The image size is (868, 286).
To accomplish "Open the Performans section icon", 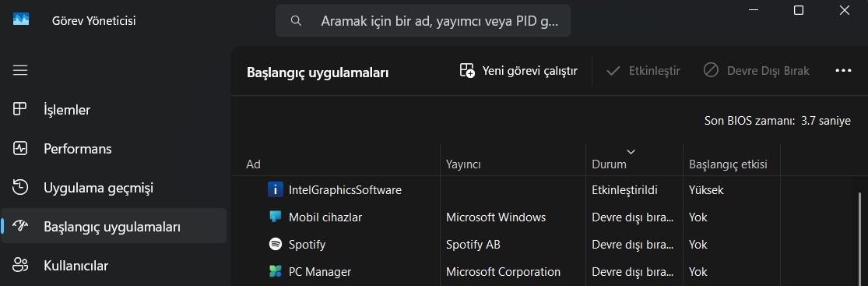I will [20, 149].
